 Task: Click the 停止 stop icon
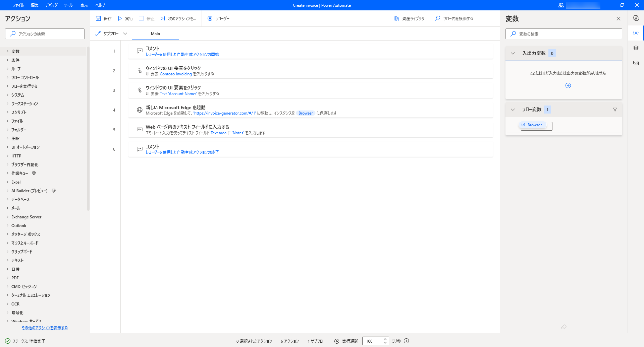point(141,18)
